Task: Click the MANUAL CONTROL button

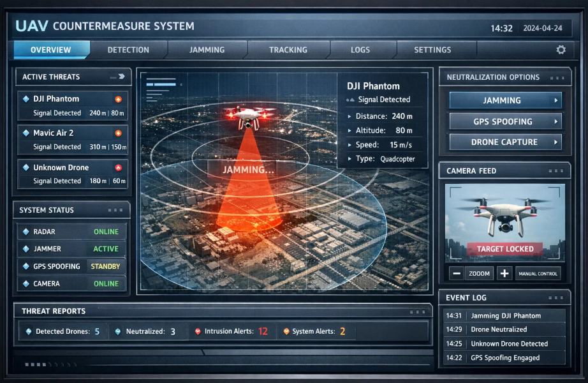Action: click(x=538, y=273)
